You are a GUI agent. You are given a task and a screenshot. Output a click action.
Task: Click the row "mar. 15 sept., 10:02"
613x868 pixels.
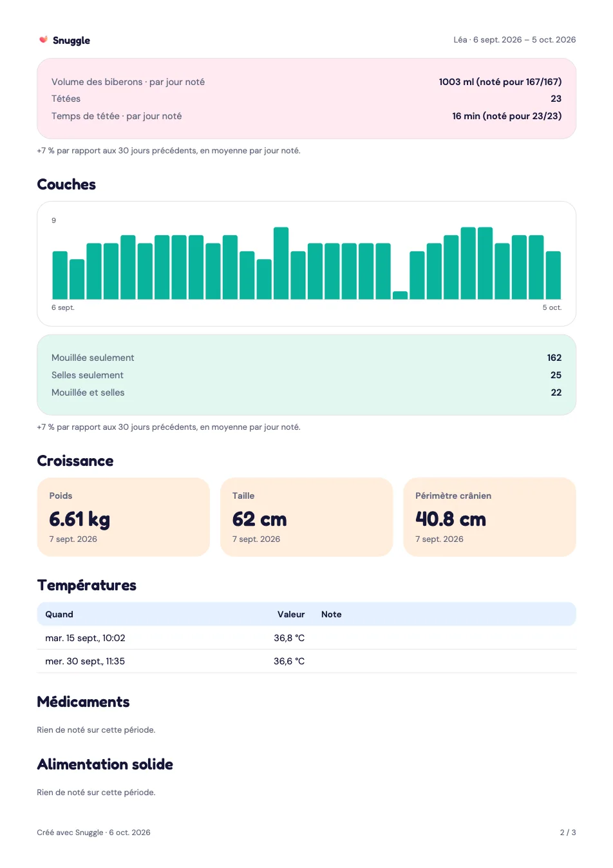pos(306,638)
